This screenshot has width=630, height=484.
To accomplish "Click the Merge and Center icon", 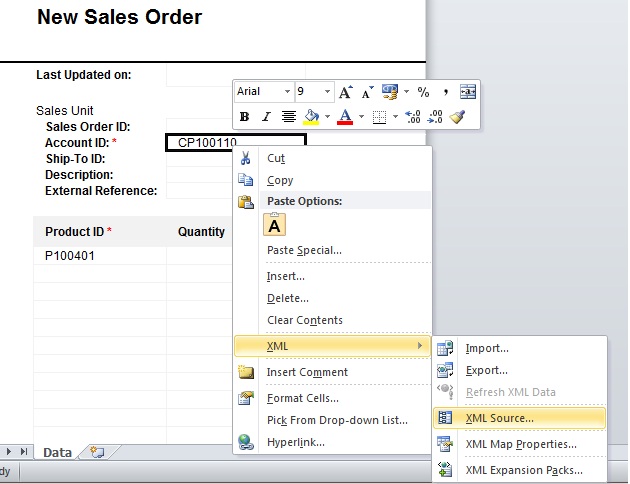I will (x=468, y=92).
